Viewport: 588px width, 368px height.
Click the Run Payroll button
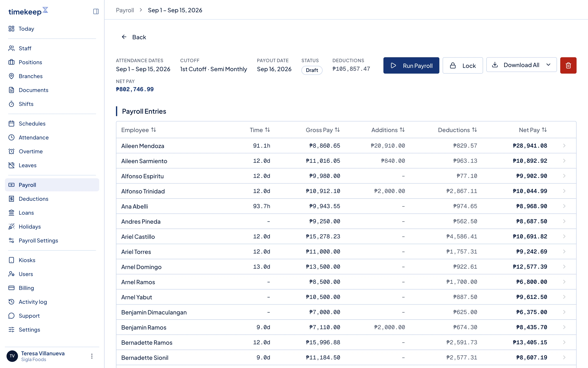[411, 65]
